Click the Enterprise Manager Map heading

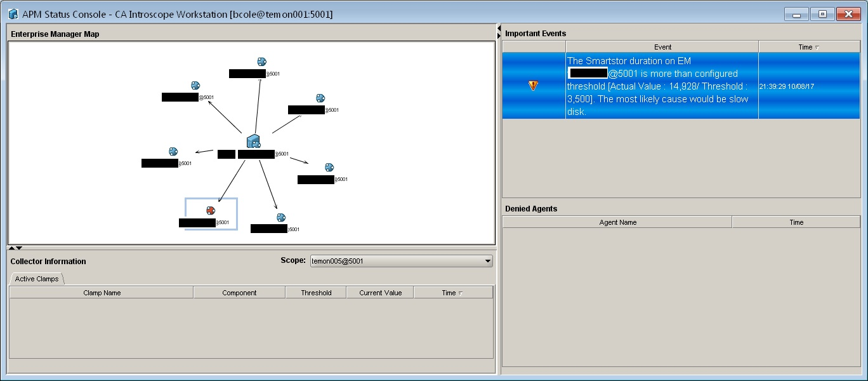tap(55, 34)
